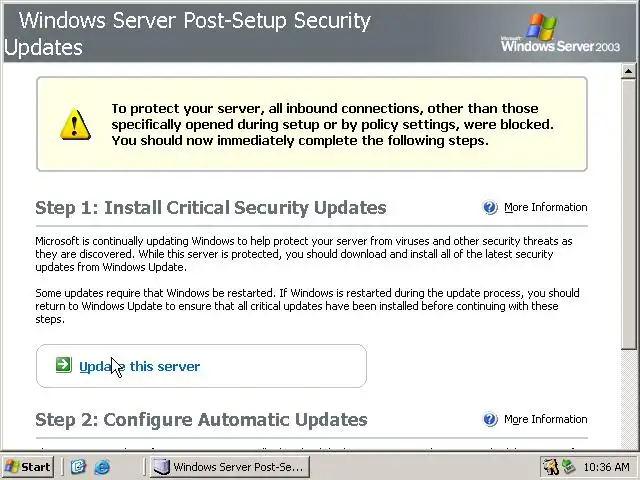Viewport: 640px width, 480px height.
Task: Click the network connection tray icon
Action: coord(568,467)
